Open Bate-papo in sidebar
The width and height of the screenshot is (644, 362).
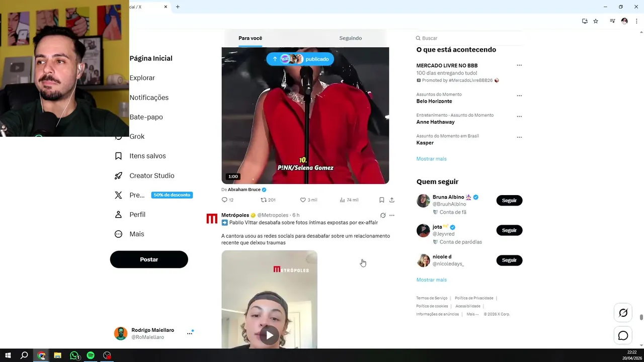(x=146, y=117)
